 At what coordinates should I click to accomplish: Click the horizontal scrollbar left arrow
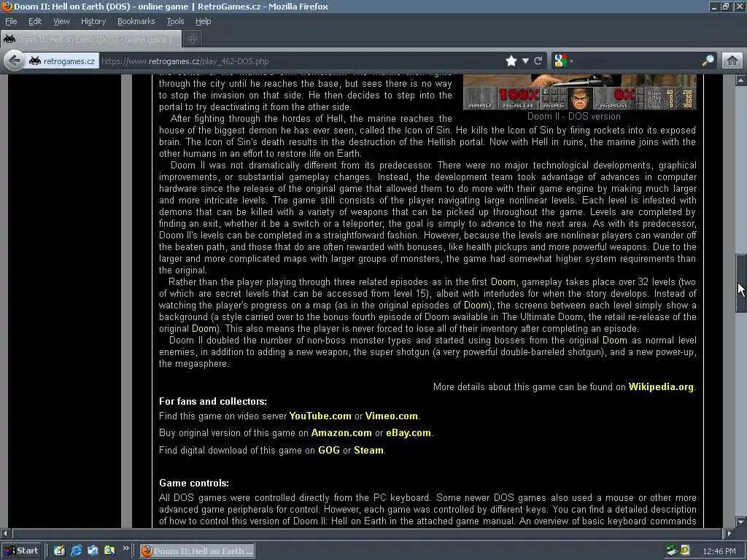tap(5, 533)
